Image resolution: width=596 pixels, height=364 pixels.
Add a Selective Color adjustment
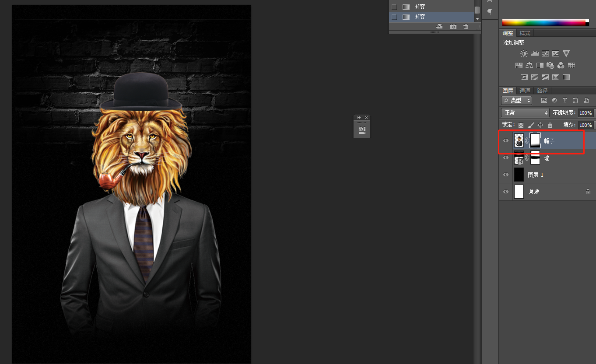coord(556,77)
